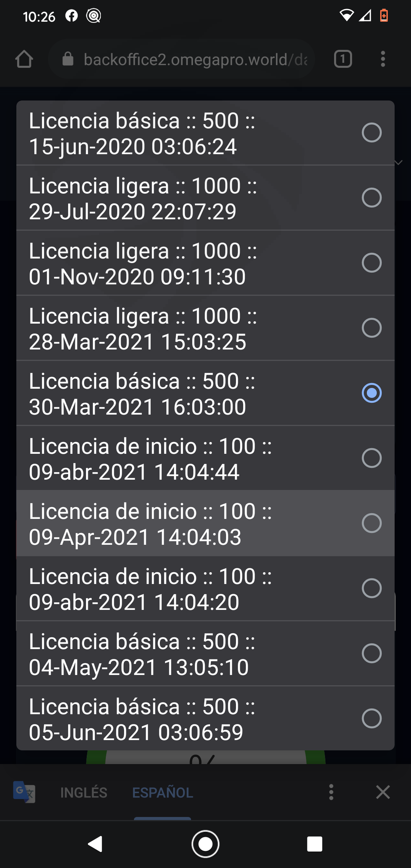This screenshot has height=868, width=411.
Task: Switch translation to INGLÉS tab
Action: [x=84, y=793]
